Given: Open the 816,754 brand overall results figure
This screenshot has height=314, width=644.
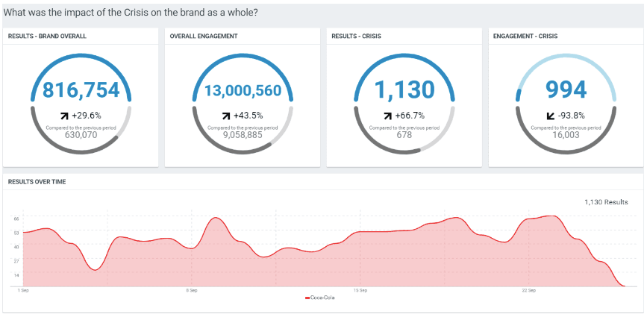Looking at the screenshot, I should click(x=81, y=90).
